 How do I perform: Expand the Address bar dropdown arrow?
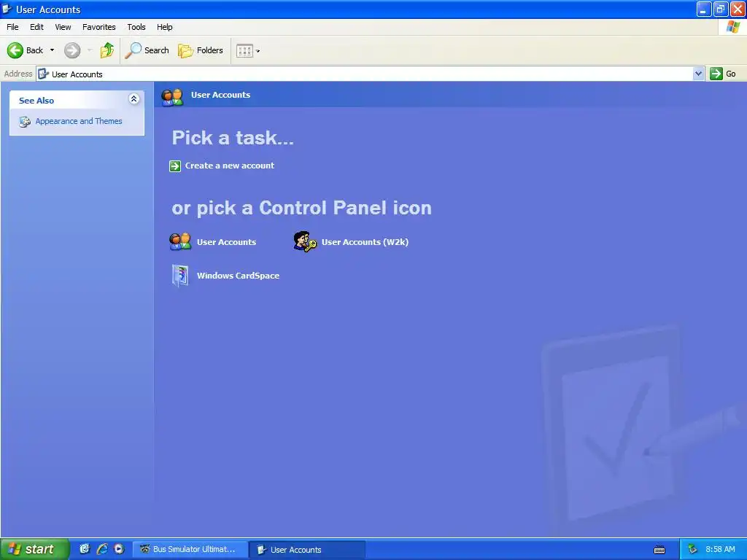(698, 74)
